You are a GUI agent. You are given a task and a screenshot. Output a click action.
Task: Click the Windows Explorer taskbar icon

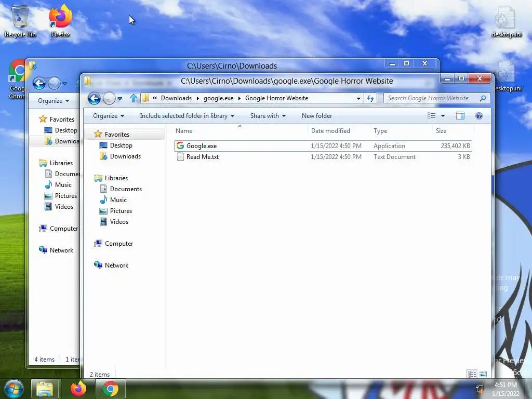point(45,389)
